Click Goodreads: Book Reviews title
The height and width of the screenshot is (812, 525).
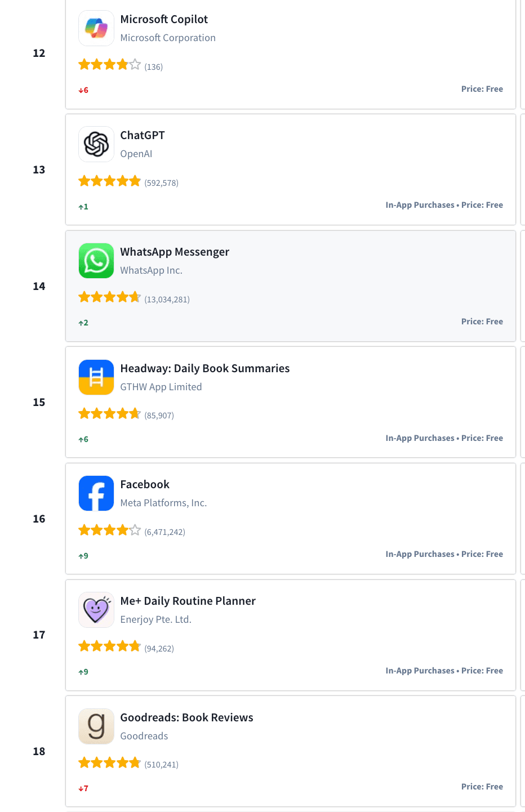click(x=187, y=717)
